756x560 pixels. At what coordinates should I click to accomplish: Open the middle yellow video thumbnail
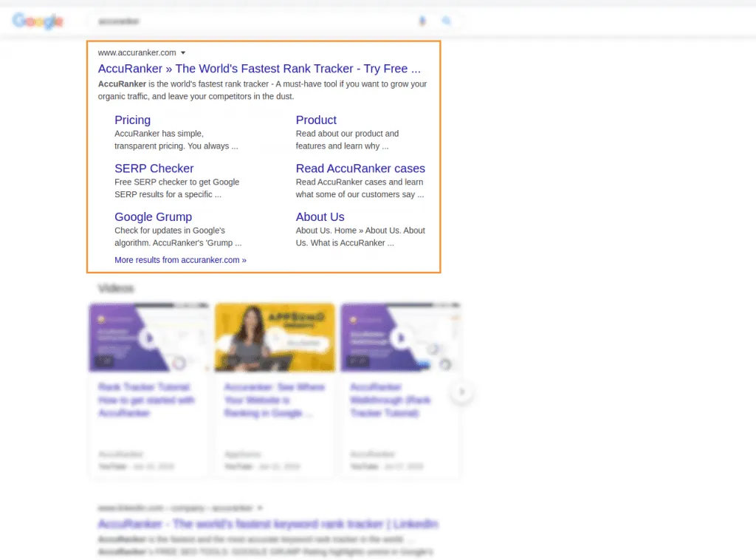click(275, 338)
